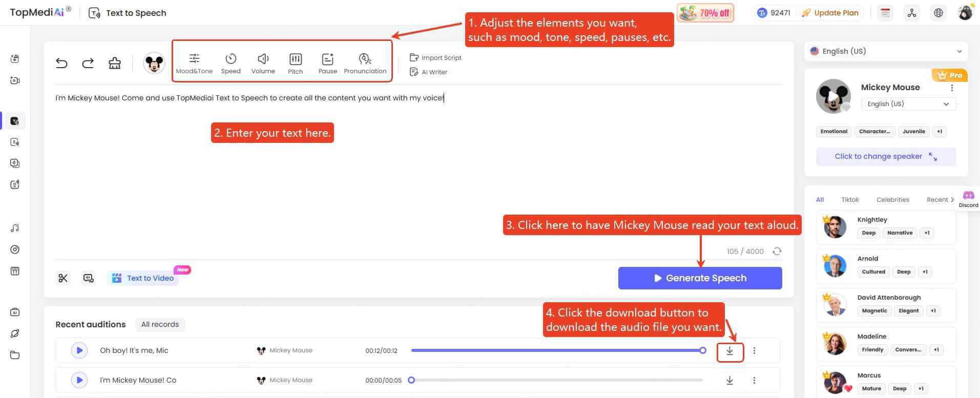
Task: Click the 'Click to change speaker' button
Action: (886, 157)
